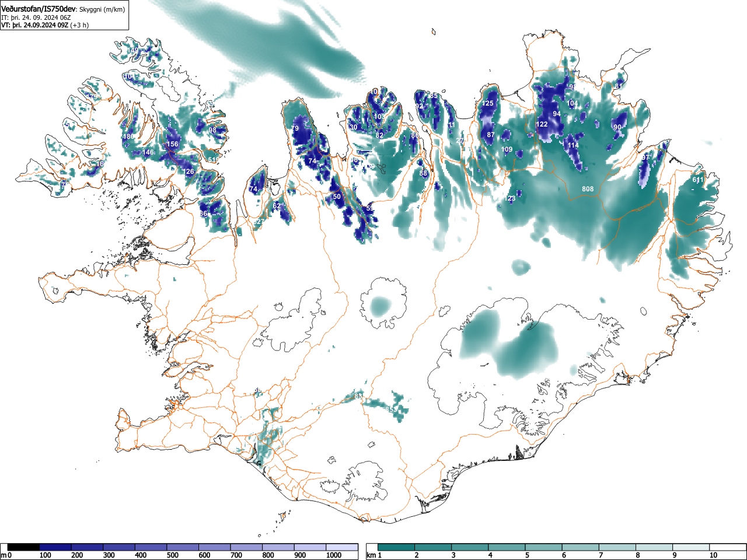The width and height of the screenshot is (747, 560).
Task: Click the visibility value '62' on the map
Action: pyautogui.click(x=277, y=206)
